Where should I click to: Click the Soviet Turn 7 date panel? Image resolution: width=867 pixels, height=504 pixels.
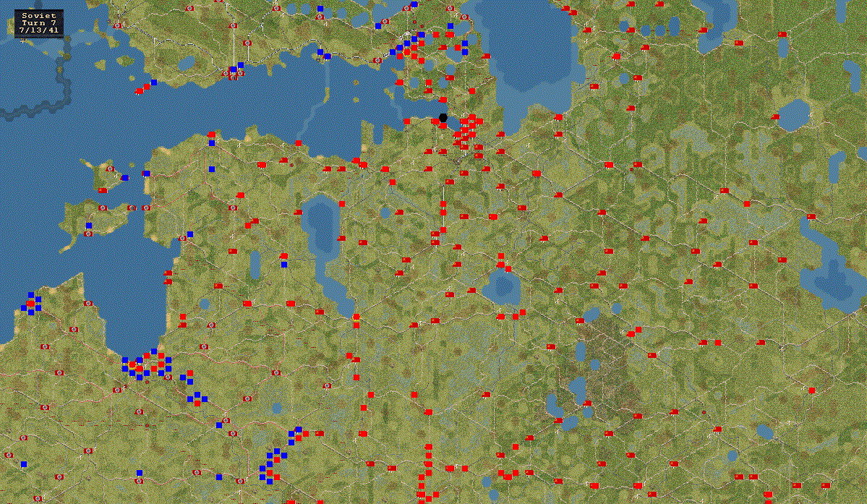pos(39,23)
